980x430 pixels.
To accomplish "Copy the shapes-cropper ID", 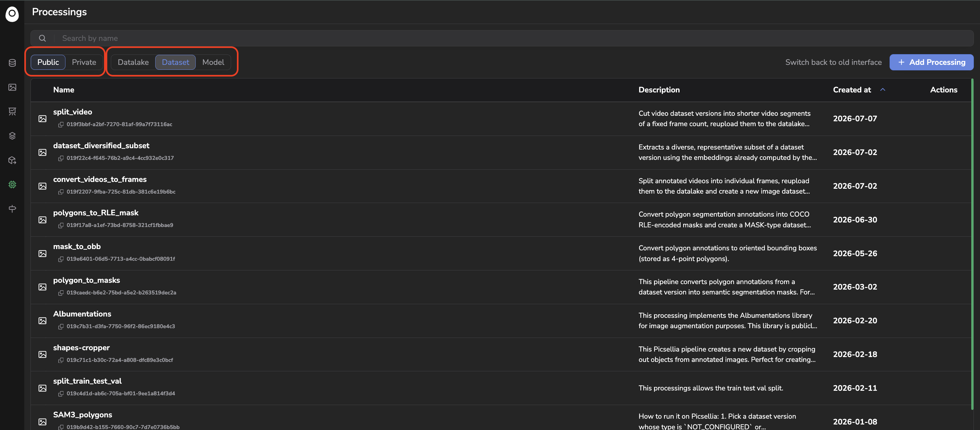I will pyautogui.click(x=61, y=360).
